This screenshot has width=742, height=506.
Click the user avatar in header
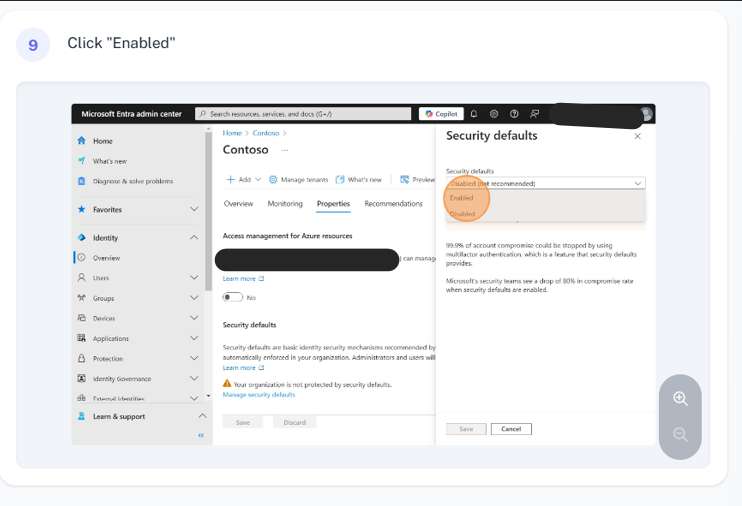646,114
